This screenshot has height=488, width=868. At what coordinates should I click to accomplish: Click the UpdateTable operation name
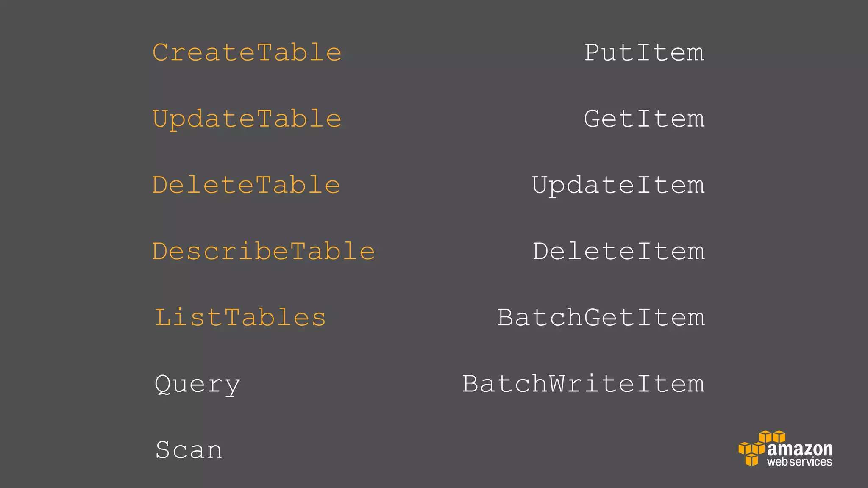(247, 119)
